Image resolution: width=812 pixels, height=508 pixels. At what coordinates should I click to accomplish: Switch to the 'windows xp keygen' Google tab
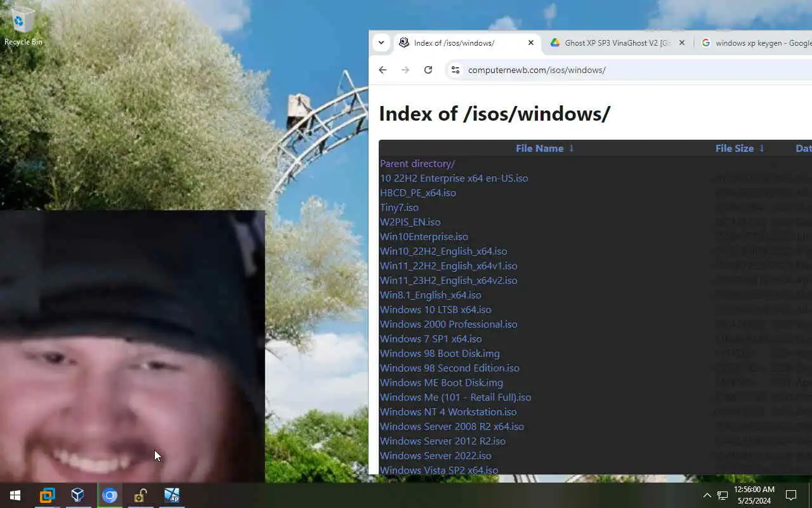click(x=755, y=43)
